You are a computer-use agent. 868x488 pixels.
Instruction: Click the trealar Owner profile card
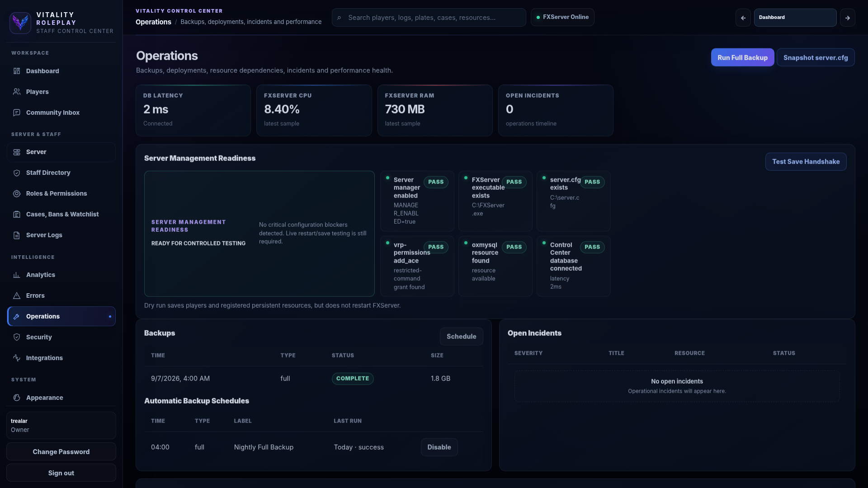(61, 425)
